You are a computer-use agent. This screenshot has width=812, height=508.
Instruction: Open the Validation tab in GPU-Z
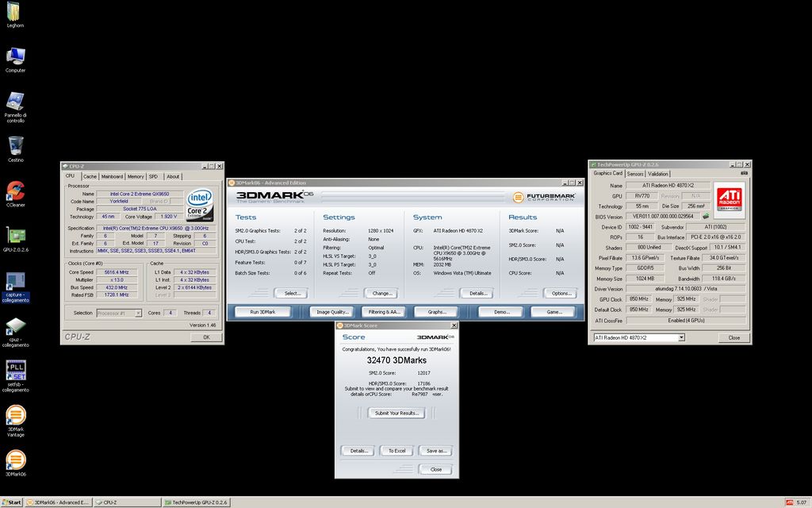pos(658,174)
